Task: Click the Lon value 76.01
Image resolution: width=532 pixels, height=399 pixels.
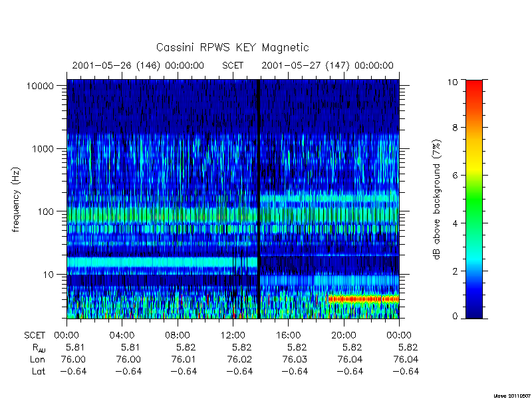Action: 184,359
